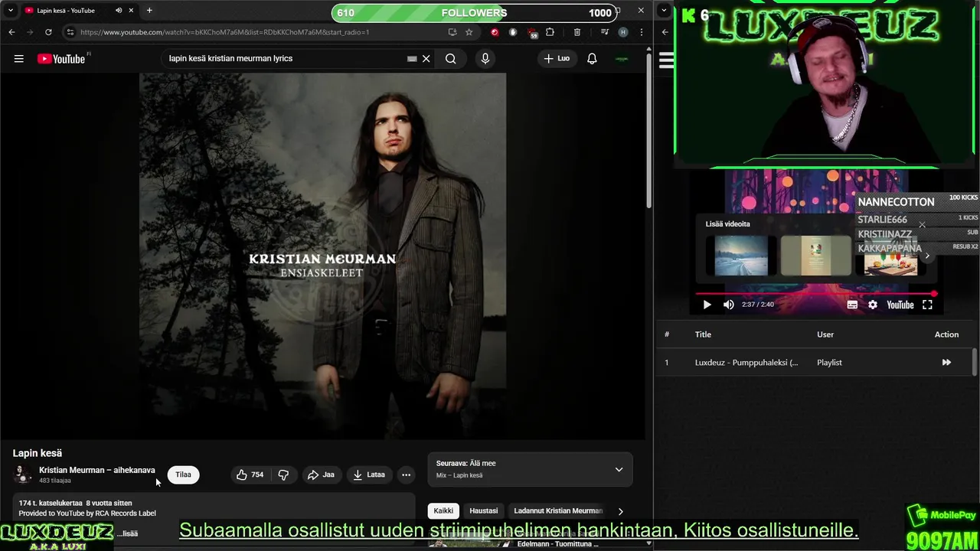Share the video with Jaa button
Viewport: 980px width, 551px height.
point(321,474)
